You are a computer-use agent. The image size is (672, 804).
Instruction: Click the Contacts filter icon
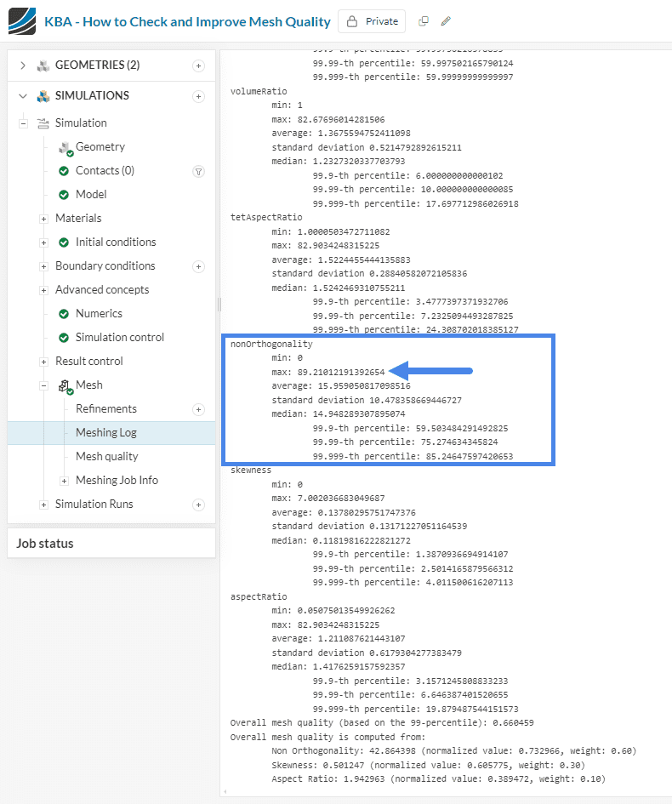198,171
